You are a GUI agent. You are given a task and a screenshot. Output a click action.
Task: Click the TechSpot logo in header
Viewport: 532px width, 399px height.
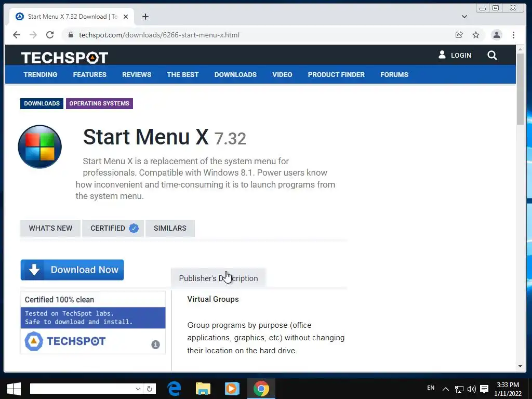pyautogui.click(x=64, y=58)
